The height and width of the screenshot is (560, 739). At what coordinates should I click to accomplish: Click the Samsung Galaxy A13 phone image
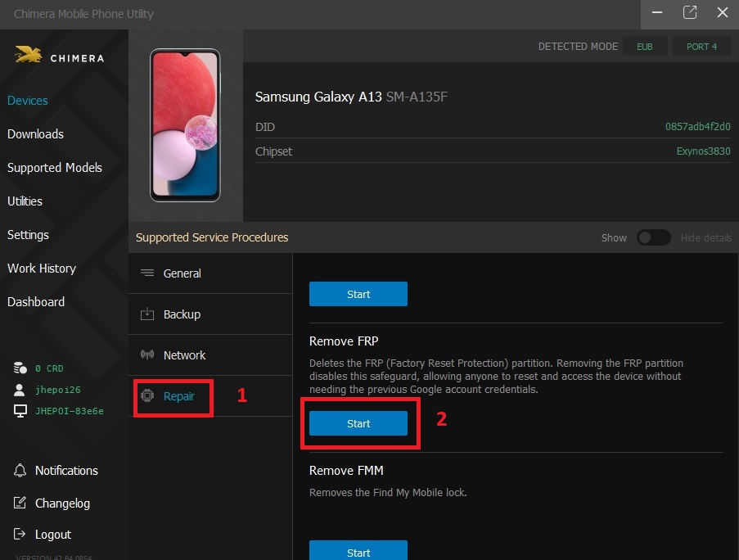click(185, 124)
